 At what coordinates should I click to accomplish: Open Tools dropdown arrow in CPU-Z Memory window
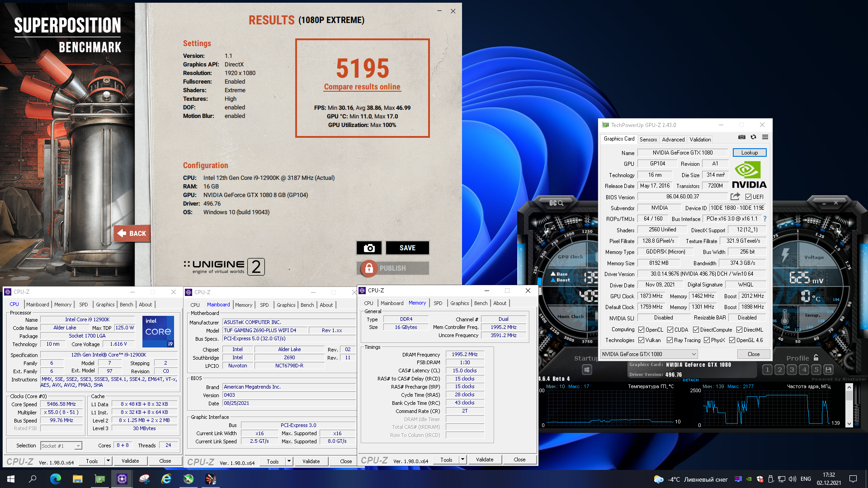click(462, 460)
